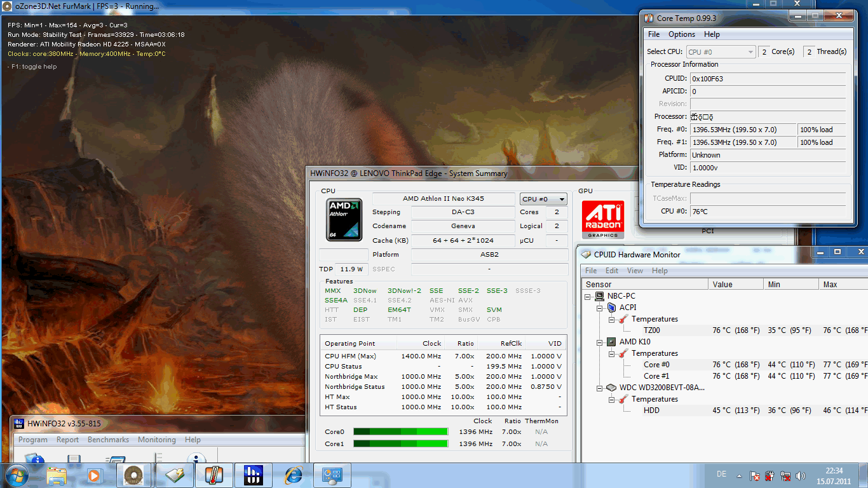The width and height of the screenshot is (868, 488).
Task: Open the File menu in Hardware Monitor
Action: coord(591,271)
